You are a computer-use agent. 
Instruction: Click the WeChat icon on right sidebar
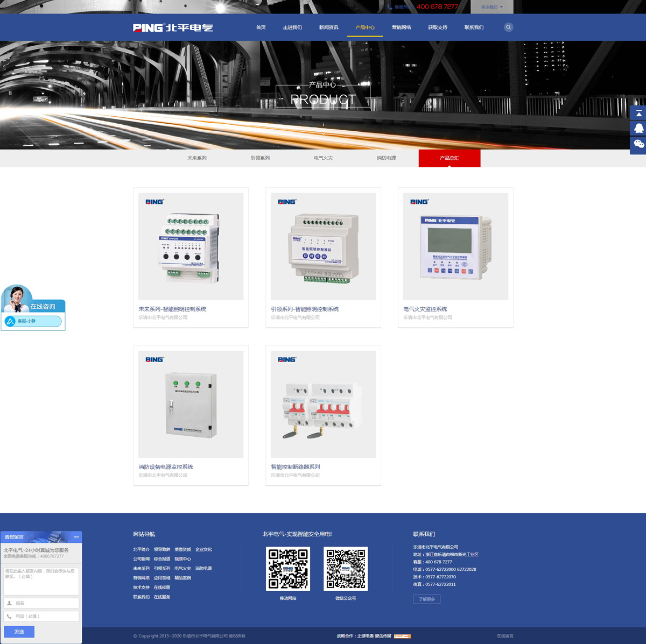pyautogui.click(x=638, y=144)
